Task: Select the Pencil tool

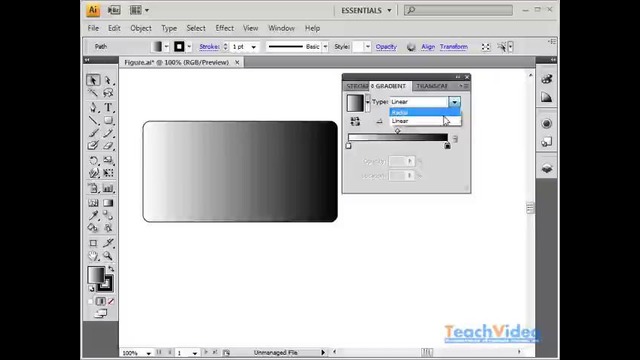Action: pos(108,133)
